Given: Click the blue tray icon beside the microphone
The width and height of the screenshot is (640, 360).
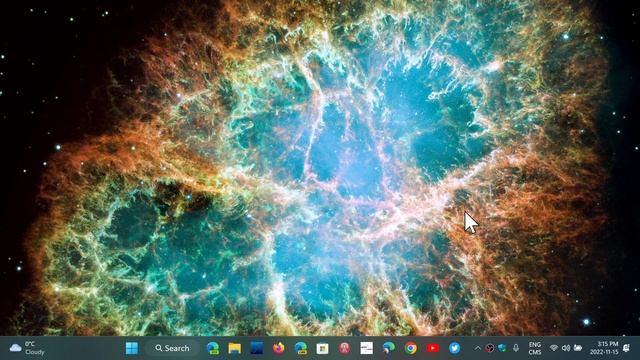Looking at the screenshot, I should (502, 348).
